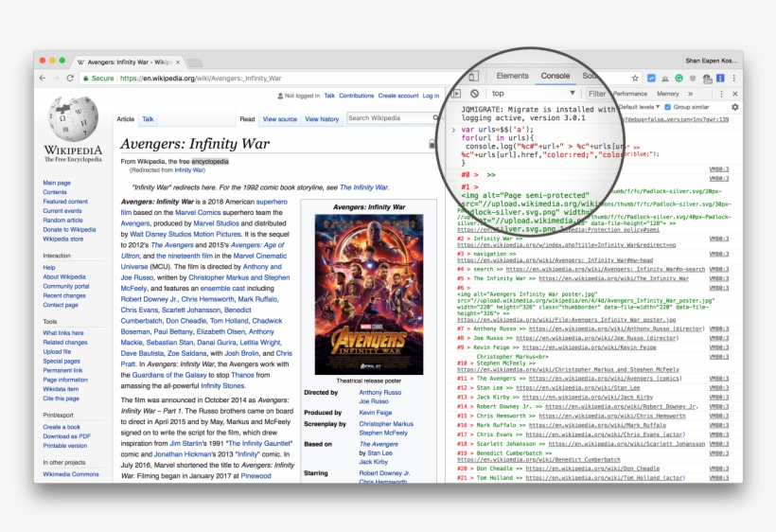Show the console sidebar icon
This screenshot has height=532, width=776.
pos(456,94)
